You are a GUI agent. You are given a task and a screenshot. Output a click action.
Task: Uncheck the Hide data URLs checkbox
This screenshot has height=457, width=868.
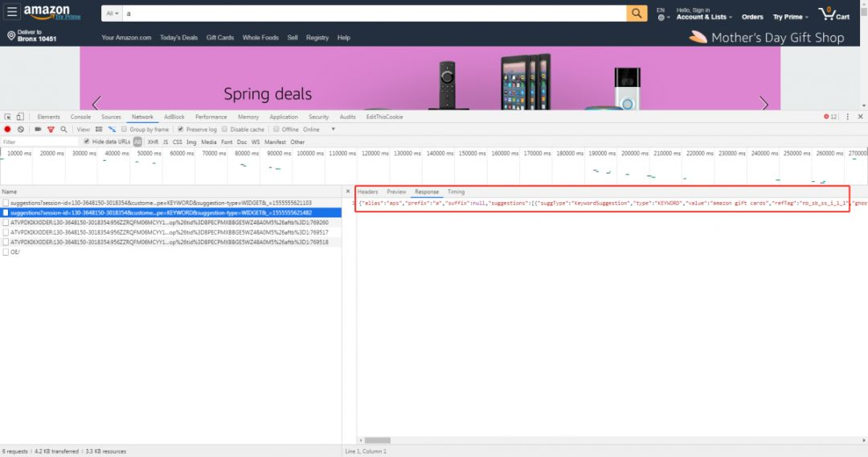point(88,142)
